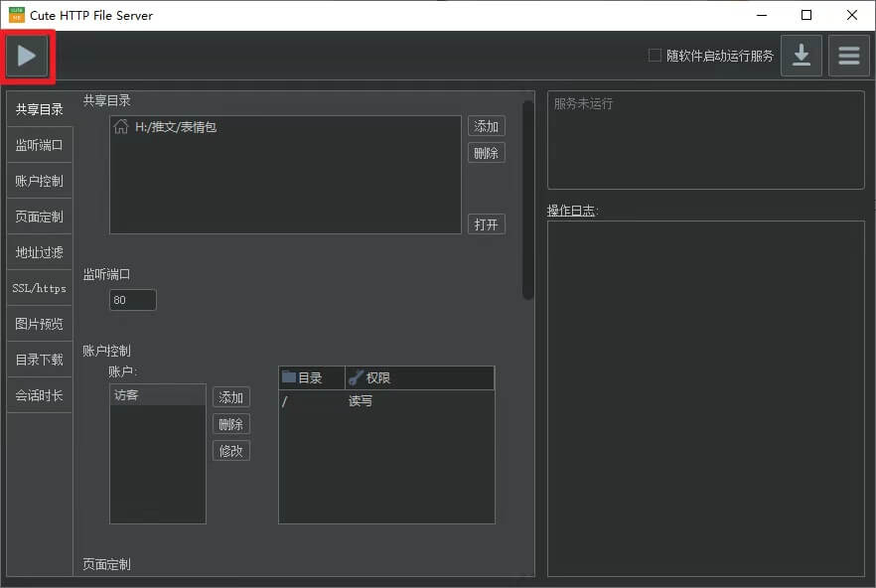Switch to the 监听端口 tab
Viewport: 876px width, 588px height.
(39, 144)
